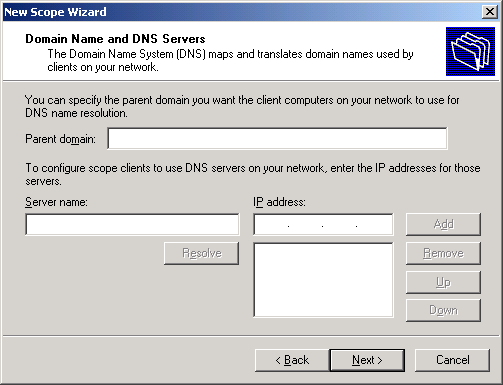Select the third octet of IP address field
503x385 pixels.
tap(339, 225)
